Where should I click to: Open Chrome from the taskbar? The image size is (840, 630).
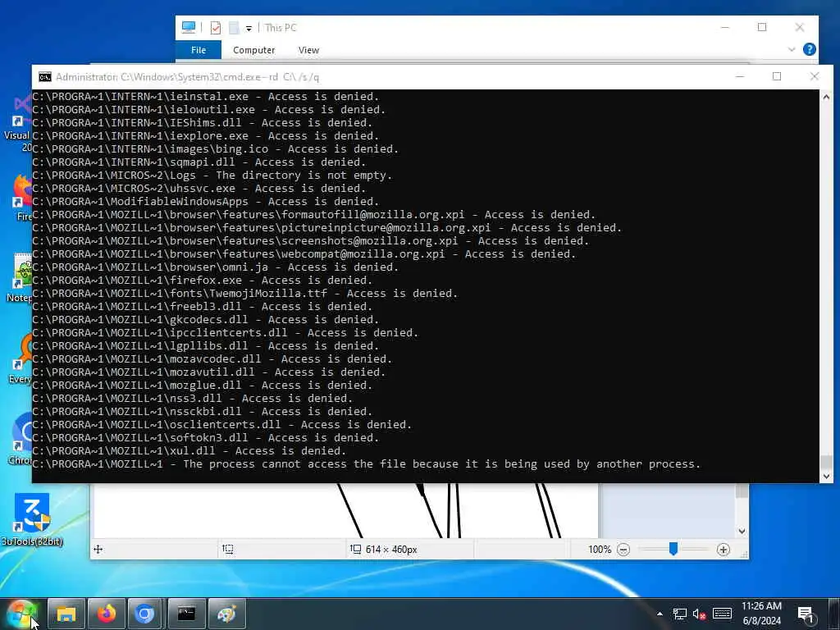144,614
